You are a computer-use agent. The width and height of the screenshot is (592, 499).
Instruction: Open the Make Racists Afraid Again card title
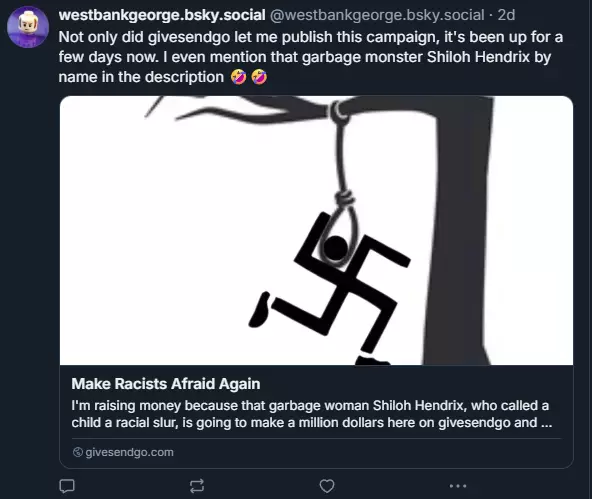166,384
